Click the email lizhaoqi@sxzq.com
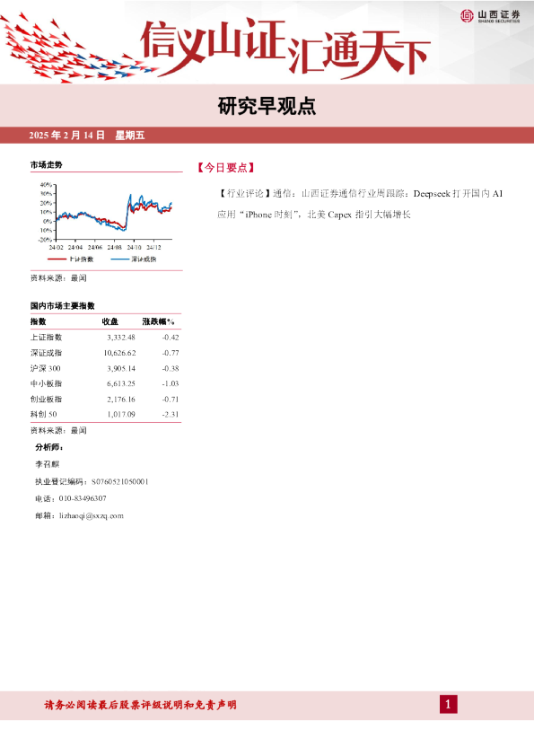534x756 pixels. 92,516
